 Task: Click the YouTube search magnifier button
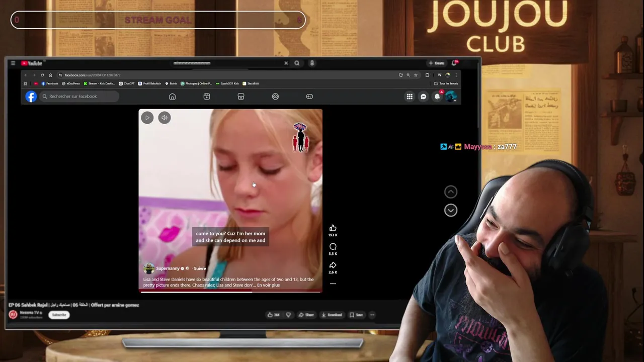tap(297, 63)
